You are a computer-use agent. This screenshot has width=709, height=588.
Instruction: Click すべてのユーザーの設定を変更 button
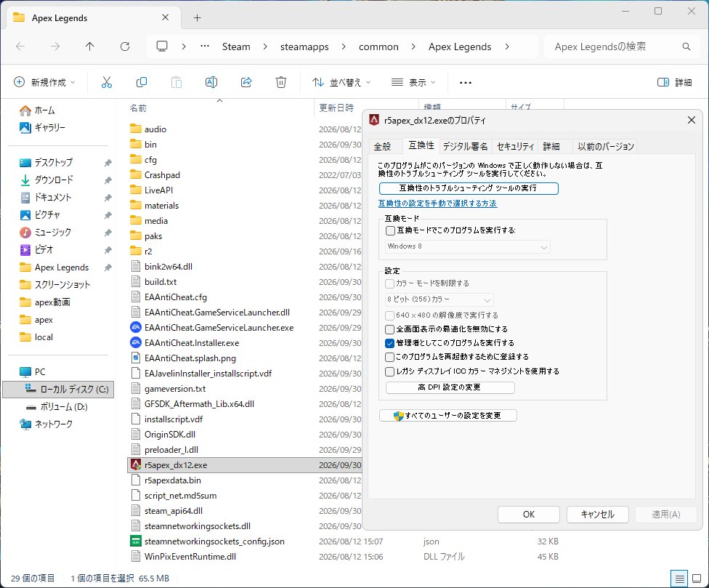pos(448,416)
